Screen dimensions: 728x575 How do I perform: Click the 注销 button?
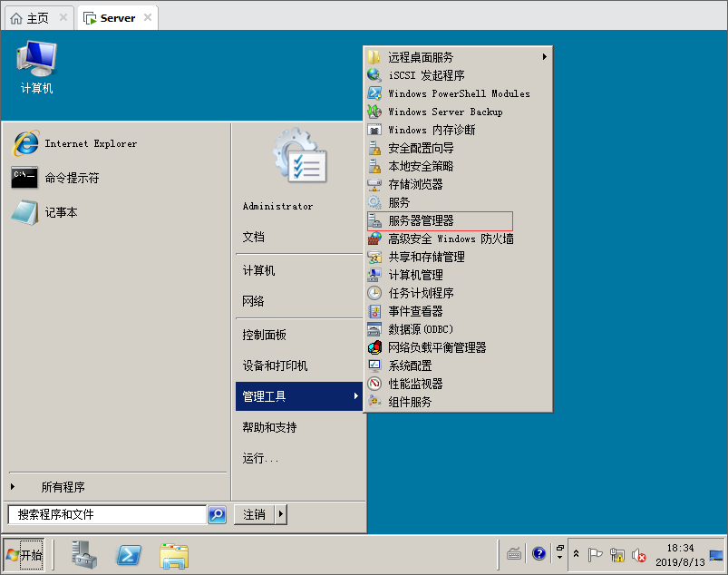coord(255,515)
